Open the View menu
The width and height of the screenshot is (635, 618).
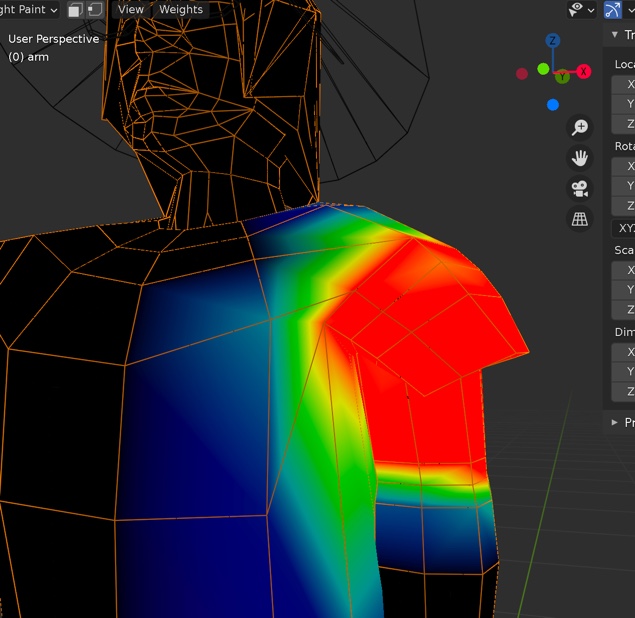pyautogui.click(x=130, y=9)
